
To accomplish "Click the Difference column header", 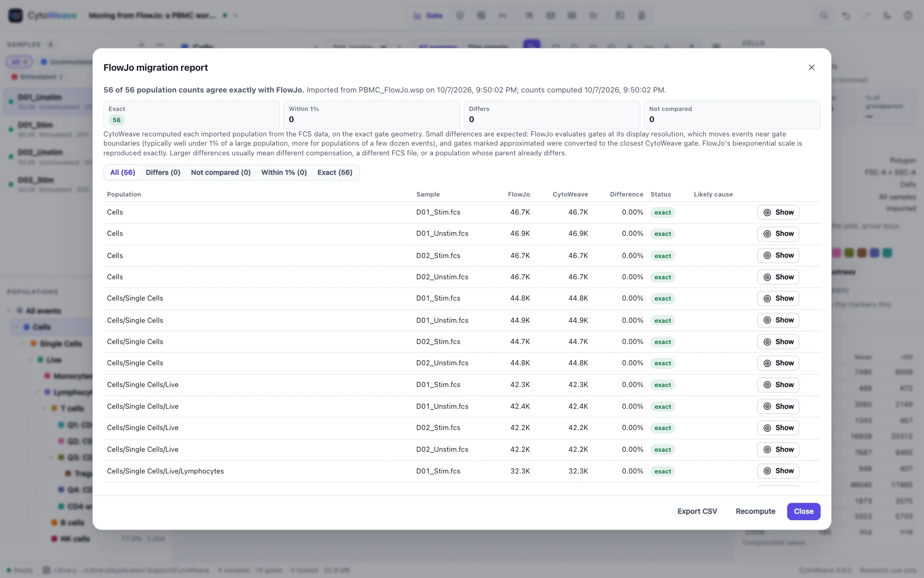I will (x=626, y=194).
